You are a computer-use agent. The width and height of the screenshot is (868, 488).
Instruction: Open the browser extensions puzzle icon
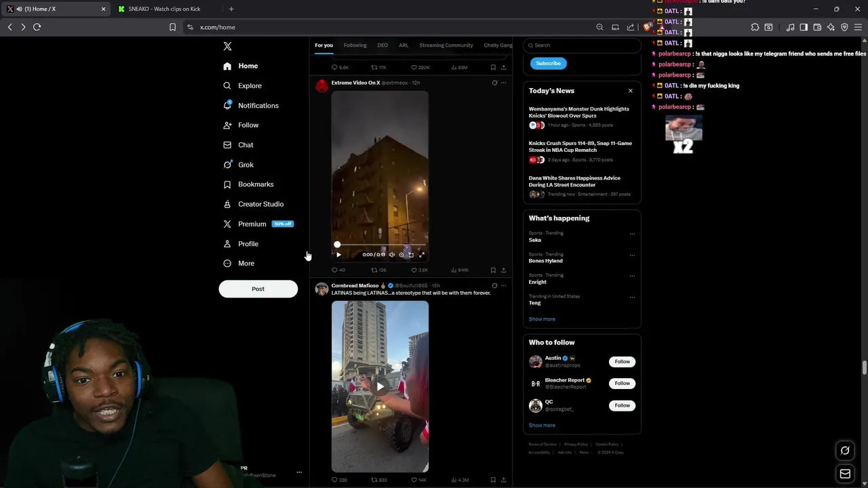tap(755, 27)
